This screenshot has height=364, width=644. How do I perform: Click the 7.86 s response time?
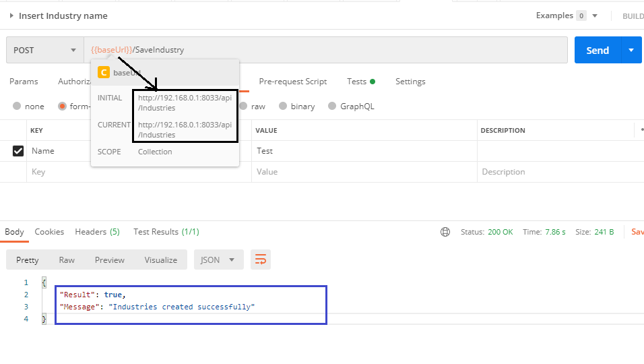tap(555, 232)
